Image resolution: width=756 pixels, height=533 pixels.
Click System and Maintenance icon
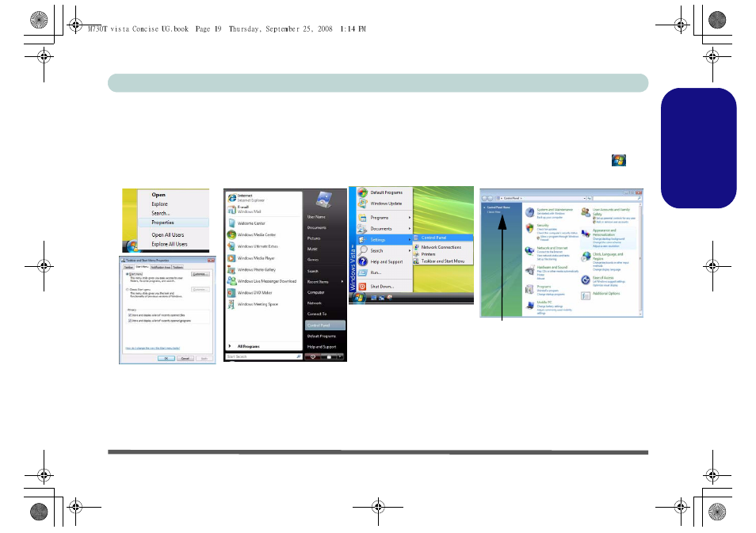pos(530,212)
